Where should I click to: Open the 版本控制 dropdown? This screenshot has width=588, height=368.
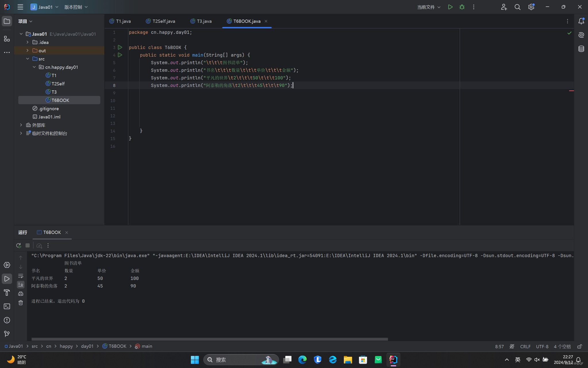point(76,7)
